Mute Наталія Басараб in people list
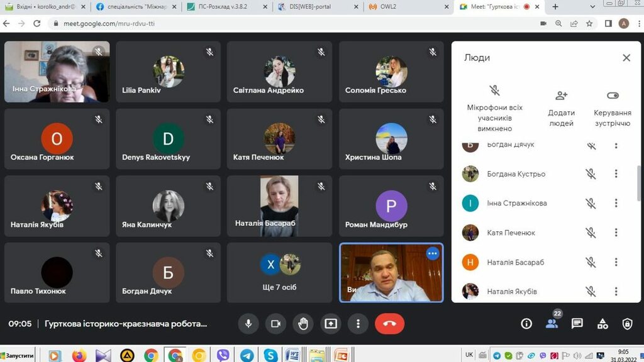Screen dimensions: 644x362 591,262
